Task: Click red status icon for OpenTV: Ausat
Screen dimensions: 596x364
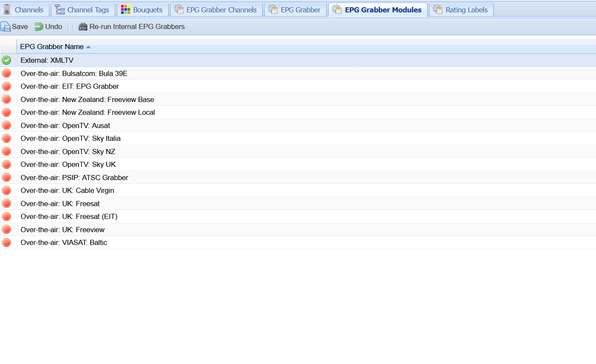Action: pyautogui.click(x=6, y=125)
